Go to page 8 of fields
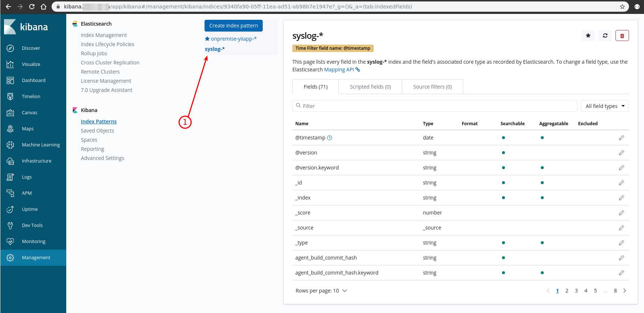The width and height of the screenshot is (644, 313). coord(615,291)
